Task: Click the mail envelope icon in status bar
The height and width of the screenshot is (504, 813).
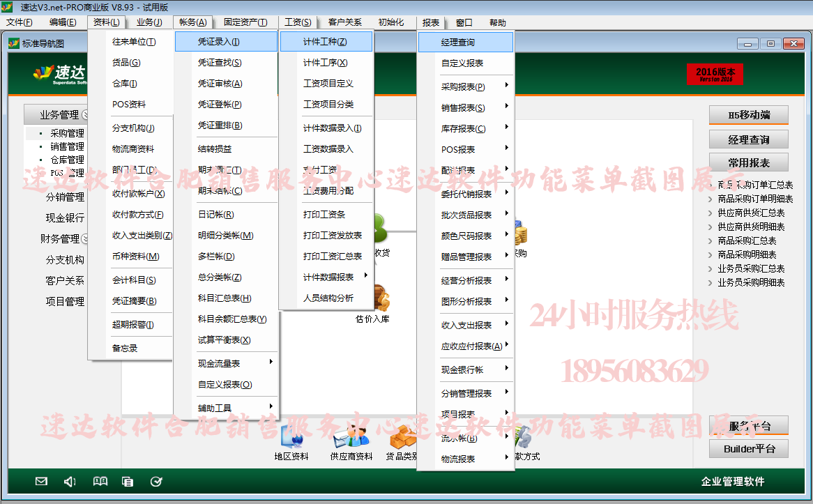Action: [41, 481]
